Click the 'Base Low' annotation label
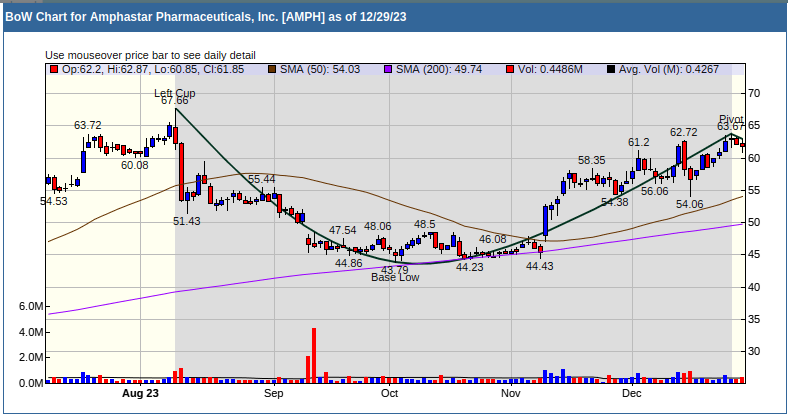This screenshot has width=788, height=416. pos(395,277)
